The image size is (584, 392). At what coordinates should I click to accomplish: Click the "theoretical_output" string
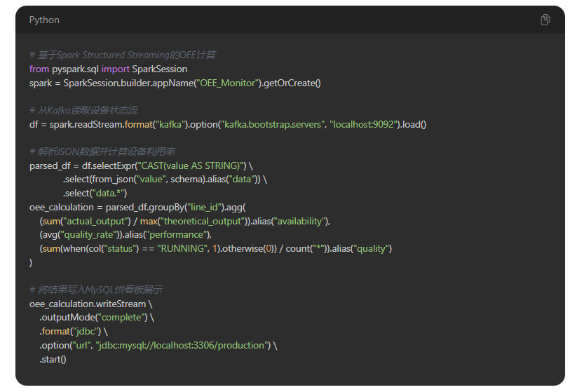tap(203, 222)
